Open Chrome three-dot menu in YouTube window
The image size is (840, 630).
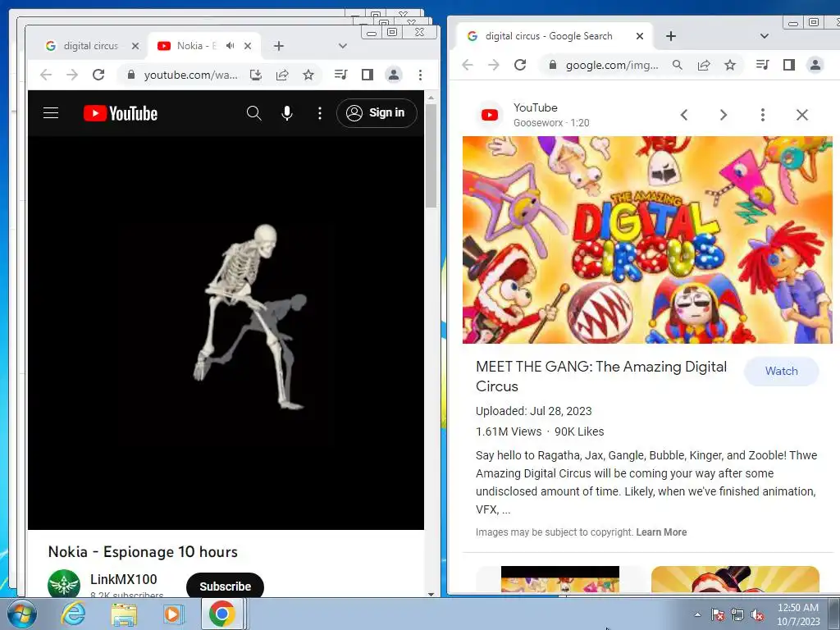[421, 75]
